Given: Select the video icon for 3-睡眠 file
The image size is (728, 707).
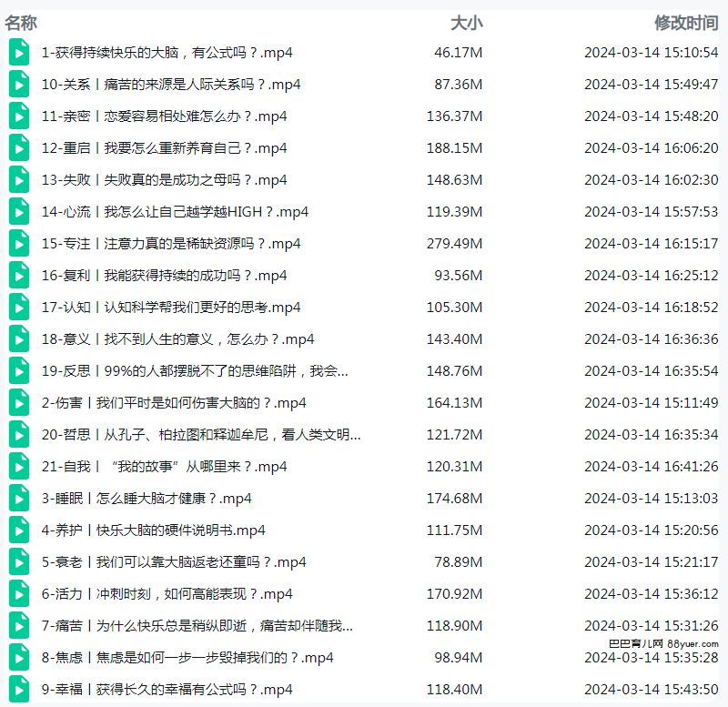Looking at the screenshot, I should [18, 499].
